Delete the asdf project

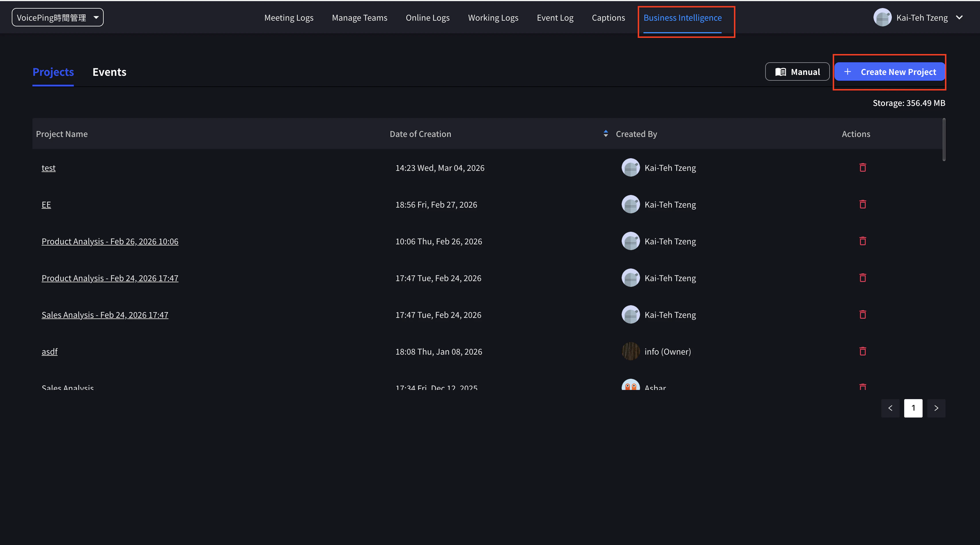coord(863,351)
